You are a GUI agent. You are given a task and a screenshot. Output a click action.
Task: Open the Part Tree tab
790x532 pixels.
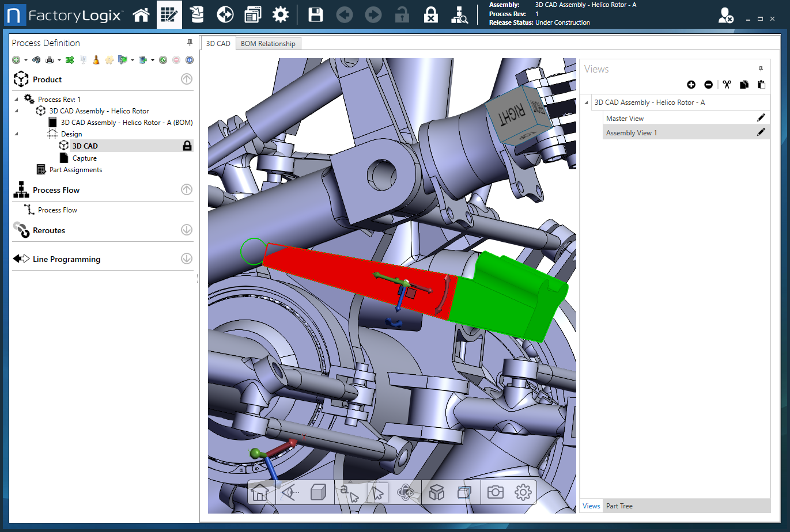click(x=619, y=506)
